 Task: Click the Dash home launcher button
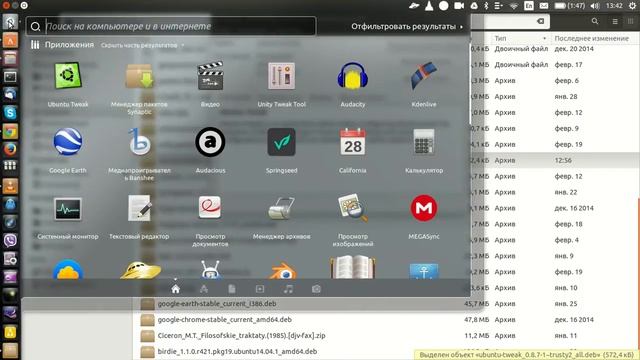tap(10, 22)
